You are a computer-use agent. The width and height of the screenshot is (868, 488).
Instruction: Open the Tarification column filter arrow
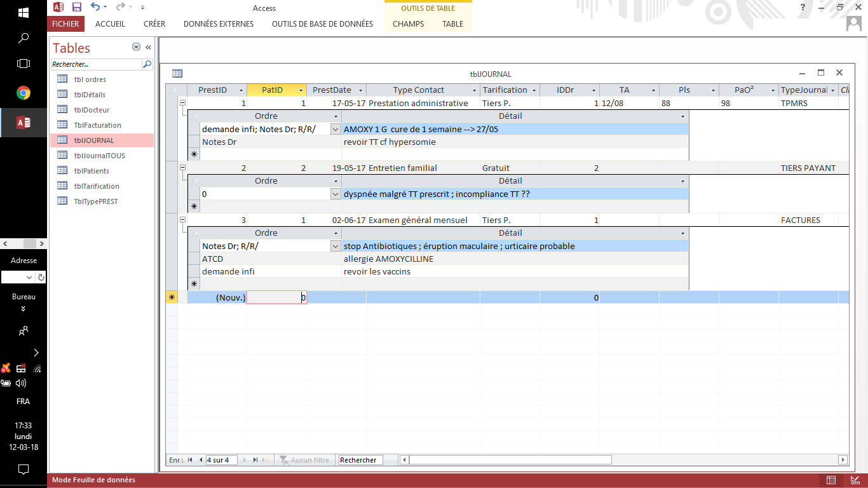534,91
